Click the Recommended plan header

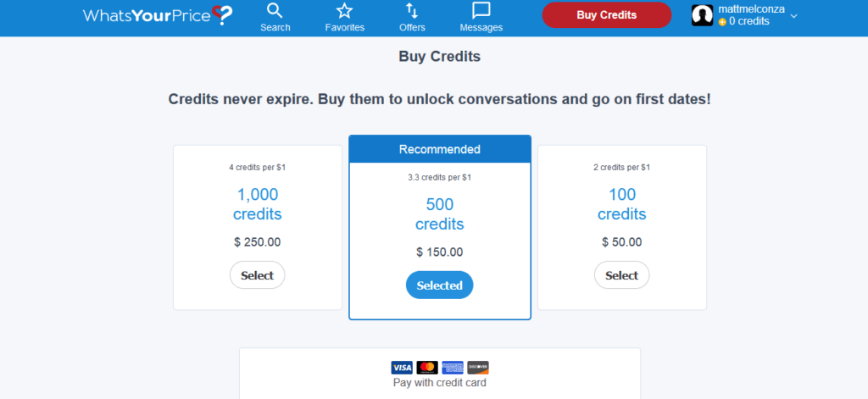click(x=440, y=149)
